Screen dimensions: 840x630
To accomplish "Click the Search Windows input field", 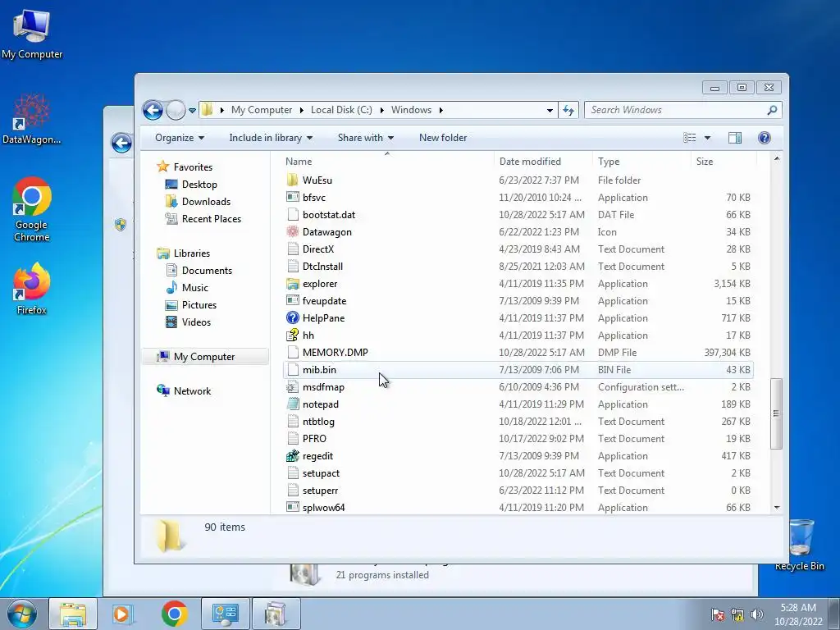I will [675, 110].
